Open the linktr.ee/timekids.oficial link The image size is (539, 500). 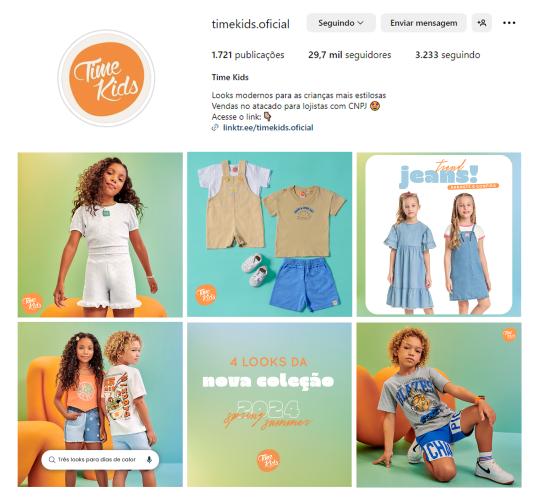click(x=268, y=127)
